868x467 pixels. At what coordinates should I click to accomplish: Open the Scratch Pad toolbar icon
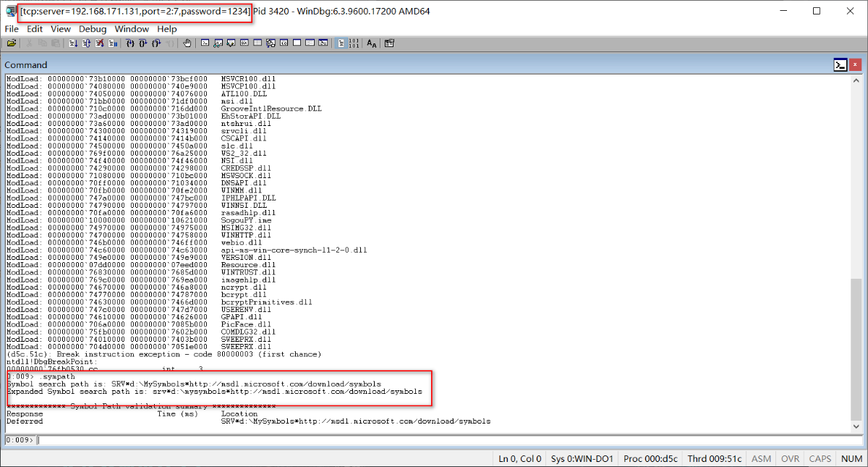(x=297, y=43)
